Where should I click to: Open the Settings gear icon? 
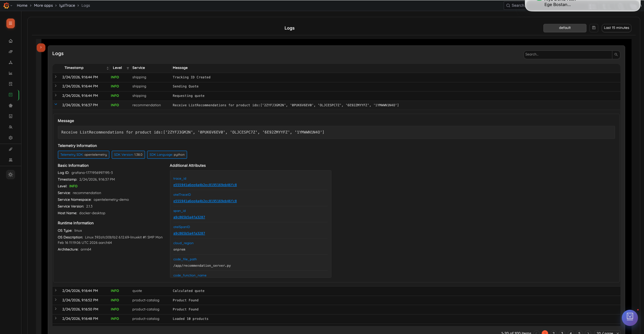click(x=10, y=138)
